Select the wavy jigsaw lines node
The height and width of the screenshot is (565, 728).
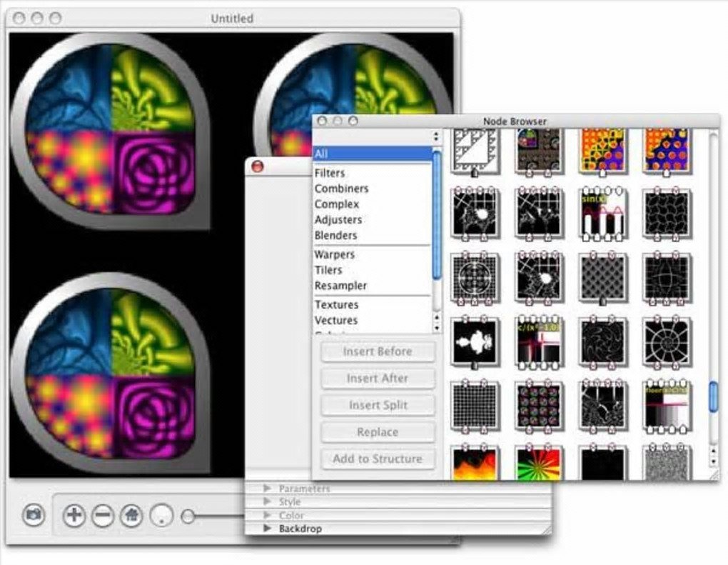667,214
